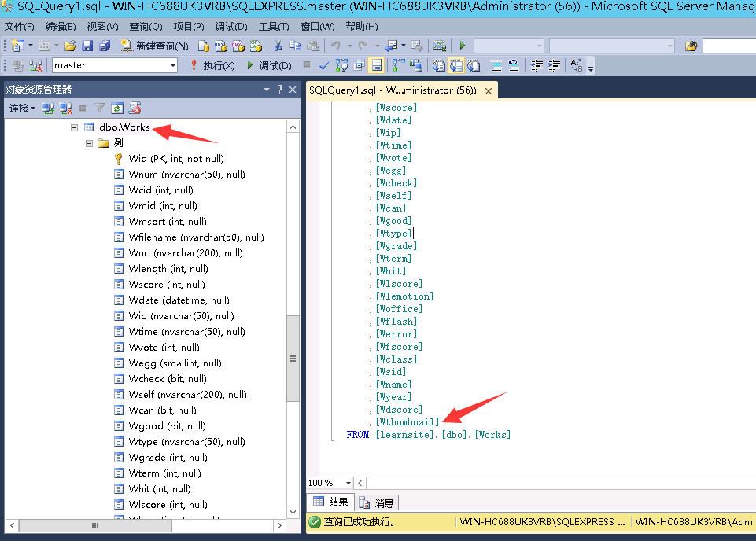The height and width of the screenshot is (541, 756).
Task: Open Object Explorer window position dropdown
Action: [x=267, y=90]
